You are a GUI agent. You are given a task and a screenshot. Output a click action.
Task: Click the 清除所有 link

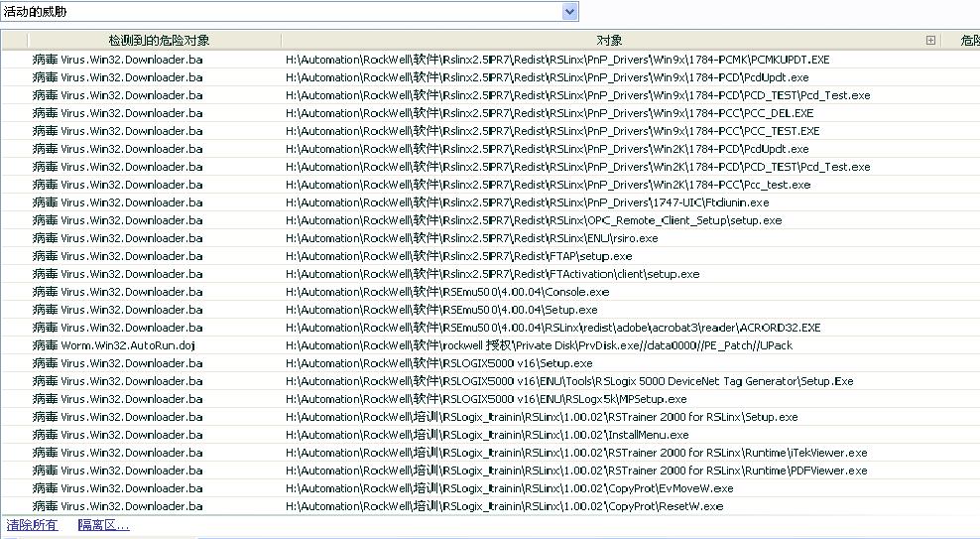(x=32, y=525)
